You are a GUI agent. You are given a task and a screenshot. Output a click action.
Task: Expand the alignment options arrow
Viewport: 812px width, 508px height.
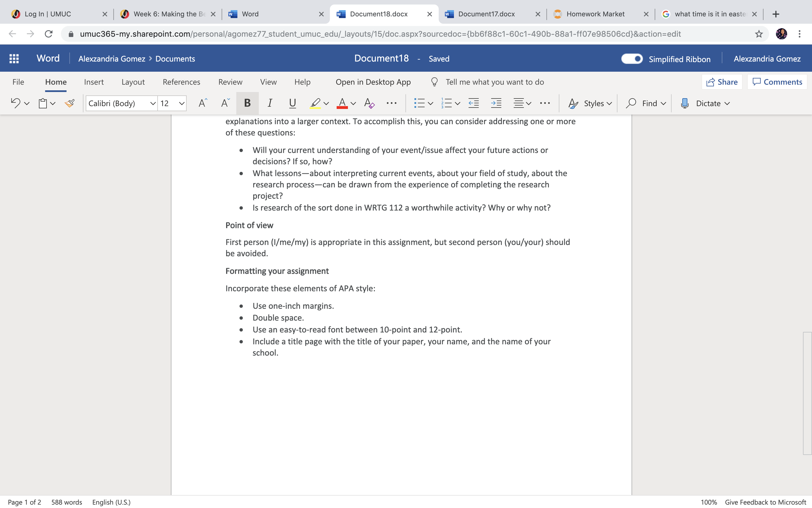[529, 104]
